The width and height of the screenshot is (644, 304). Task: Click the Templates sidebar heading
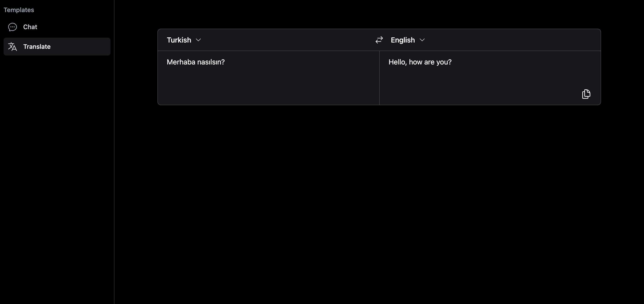pyautogui.click(x=19, y=10)
